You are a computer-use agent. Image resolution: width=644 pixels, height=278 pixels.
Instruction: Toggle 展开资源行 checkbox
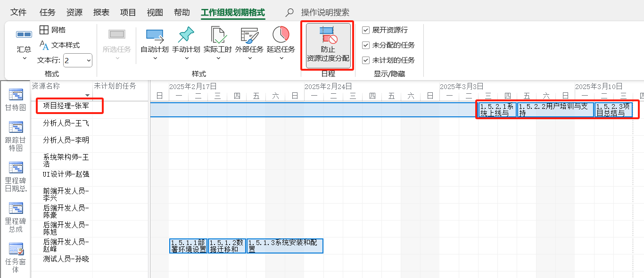point(366,30)
